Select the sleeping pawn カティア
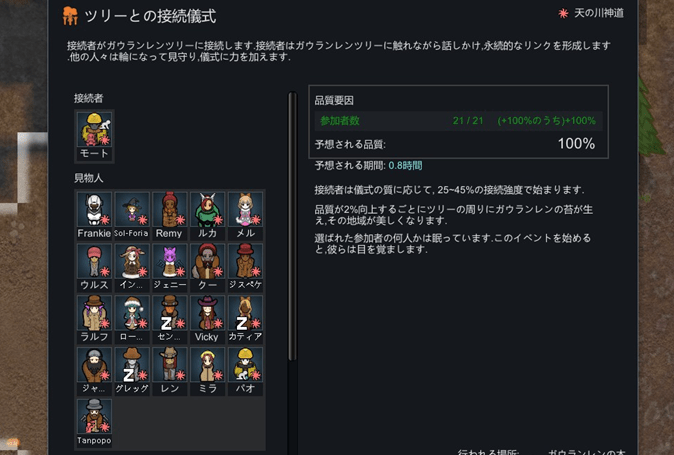This screenshot has width=674, height=455. click(x=245, y=319)
